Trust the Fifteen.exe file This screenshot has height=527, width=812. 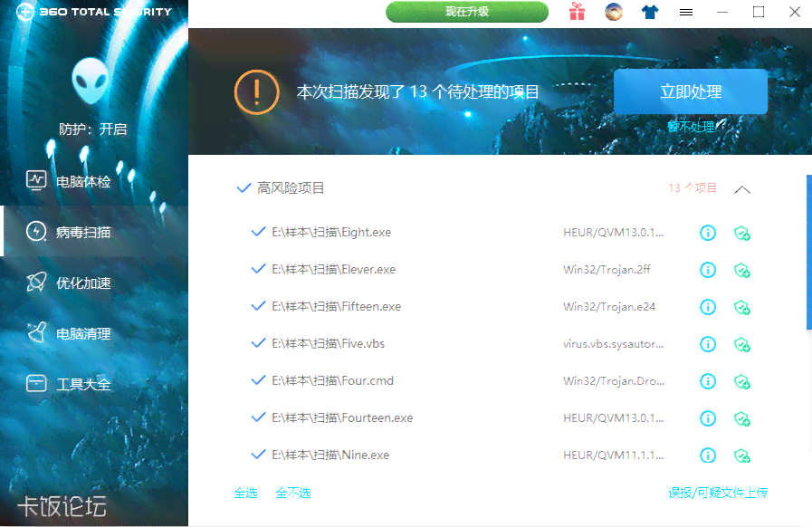click(x=742, y=308)
